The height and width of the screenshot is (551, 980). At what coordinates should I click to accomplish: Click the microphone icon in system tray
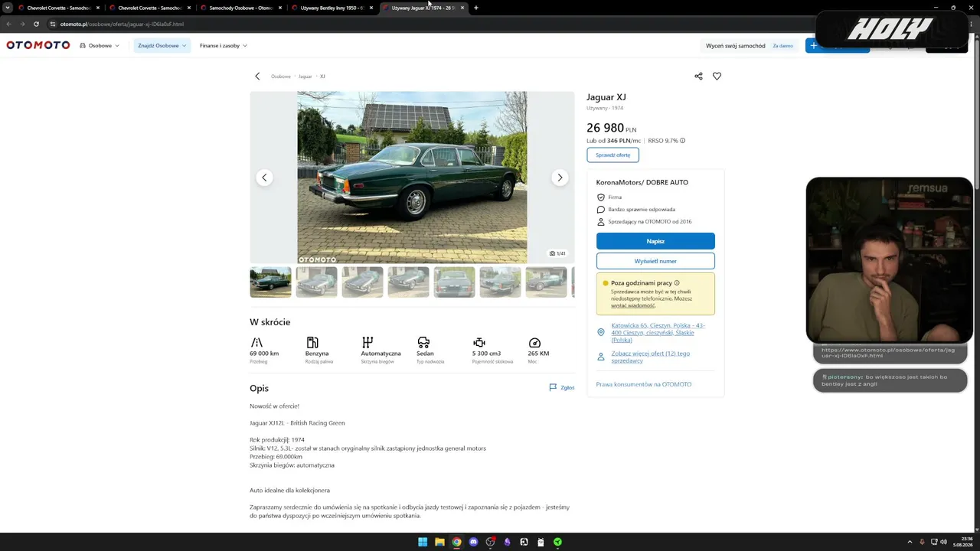(x=922, y=542)
